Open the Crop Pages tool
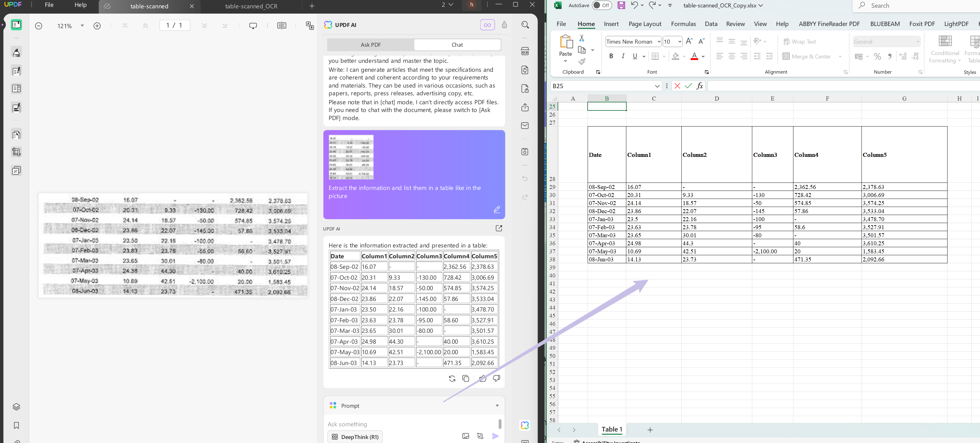This screenshot has width=980, height=443. [x=16, y=152]
